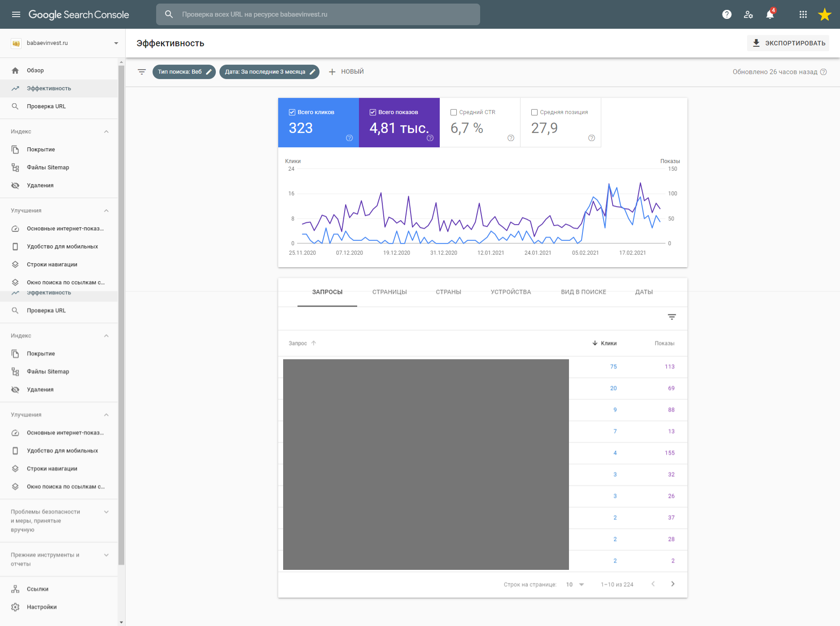Click the table filter icon above queries
Viewport: 840px width, 626px height.
pyautogui.click(x=671, y=317)
